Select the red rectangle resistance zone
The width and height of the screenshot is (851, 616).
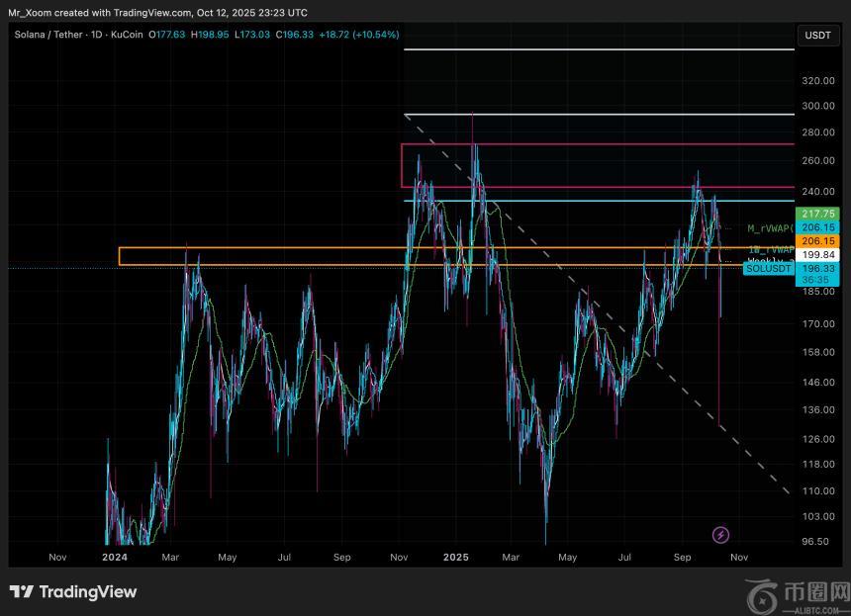coord(594,145)
